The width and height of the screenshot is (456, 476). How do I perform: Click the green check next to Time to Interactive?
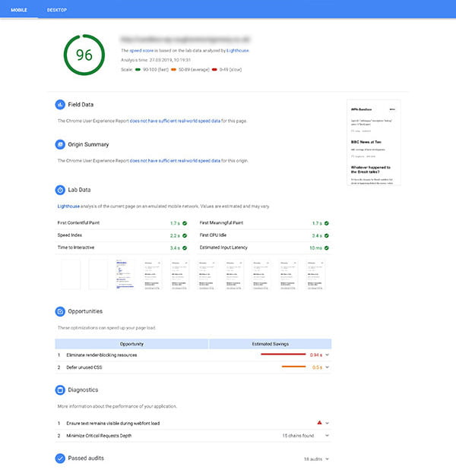click(185, 248)
